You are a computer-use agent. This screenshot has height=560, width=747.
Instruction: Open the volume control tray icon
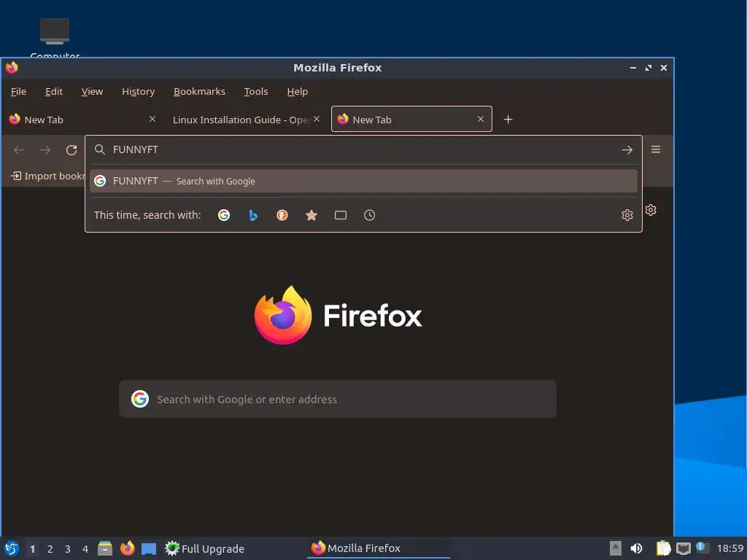click(636, 548)
